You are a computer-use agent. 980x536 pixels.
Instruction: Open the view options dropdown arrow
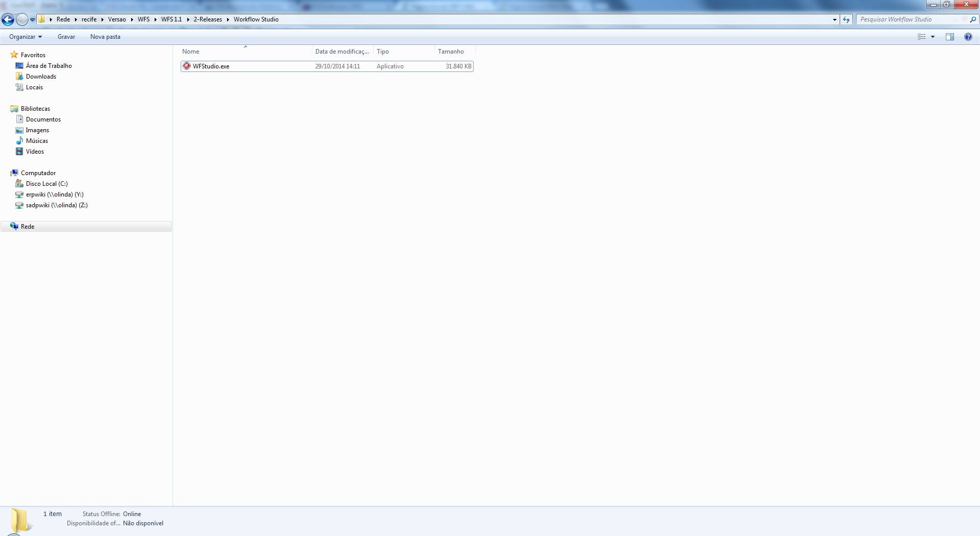coord(933,37)
